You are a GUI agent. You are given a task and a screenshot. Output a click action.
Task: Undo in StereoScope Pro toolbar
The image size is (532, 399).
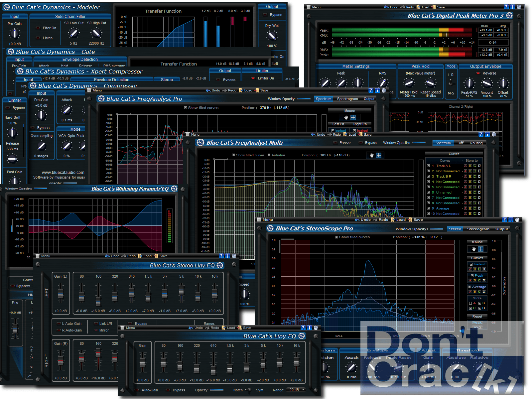pos(363,219)
